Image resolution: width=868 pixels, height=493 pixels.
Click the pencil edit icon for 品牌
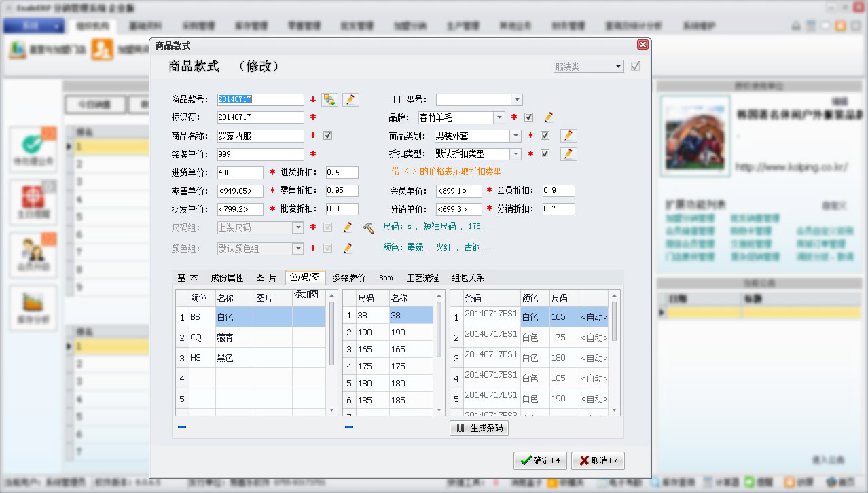(x=549, y=117)
